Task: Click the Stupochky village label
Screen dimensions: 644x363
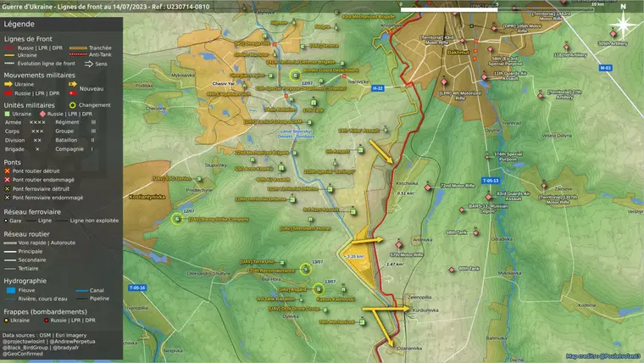Action: tap(215, 165)
